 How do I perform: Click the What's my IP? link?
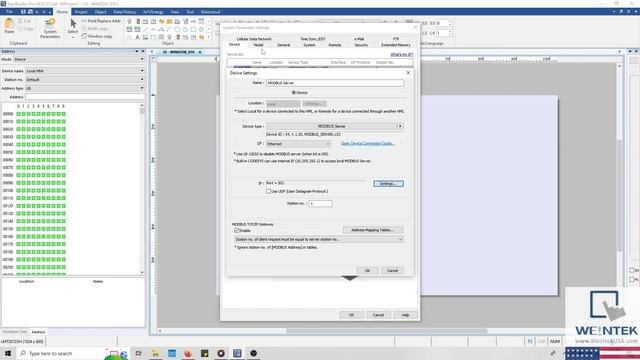point(402,54)
